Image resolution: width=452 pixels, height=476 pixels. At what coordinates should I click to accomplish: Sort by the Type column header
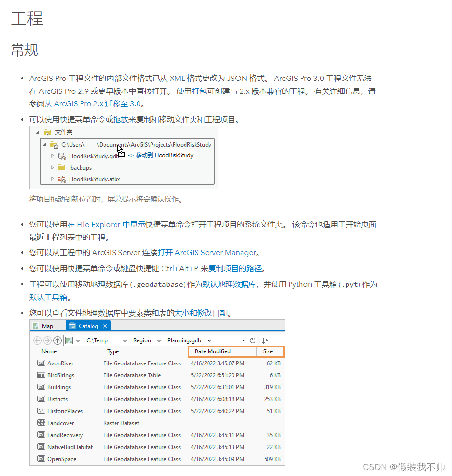pyautogui.click(x=113, y=351)
